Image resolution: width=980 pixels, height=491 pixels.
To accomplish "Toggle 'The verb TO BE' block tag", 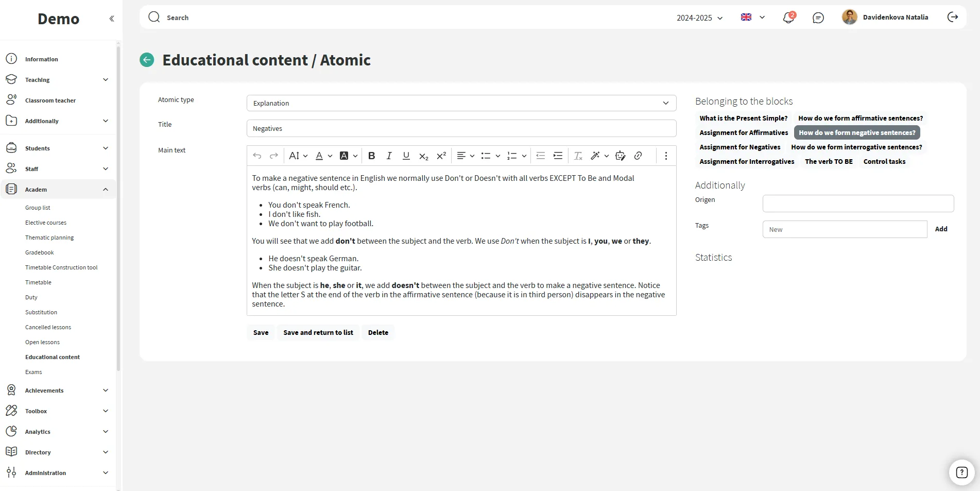I will click(x=829, y=162).
